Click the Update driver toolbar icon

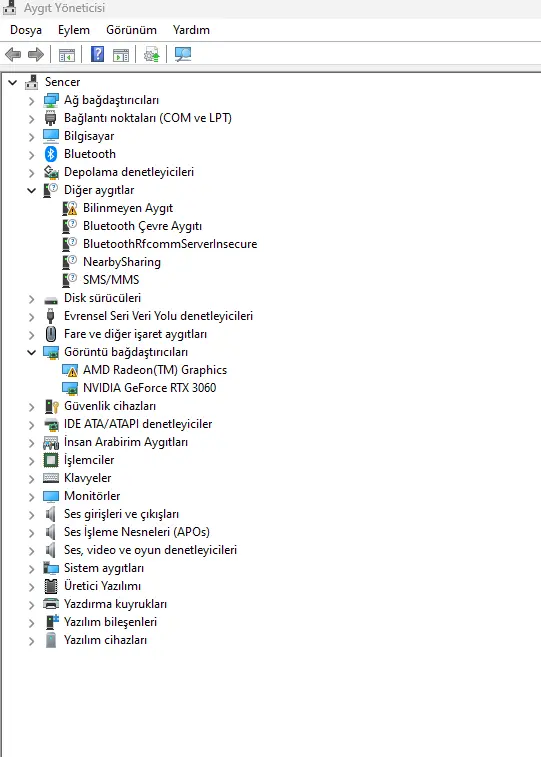tap(152, 55)
